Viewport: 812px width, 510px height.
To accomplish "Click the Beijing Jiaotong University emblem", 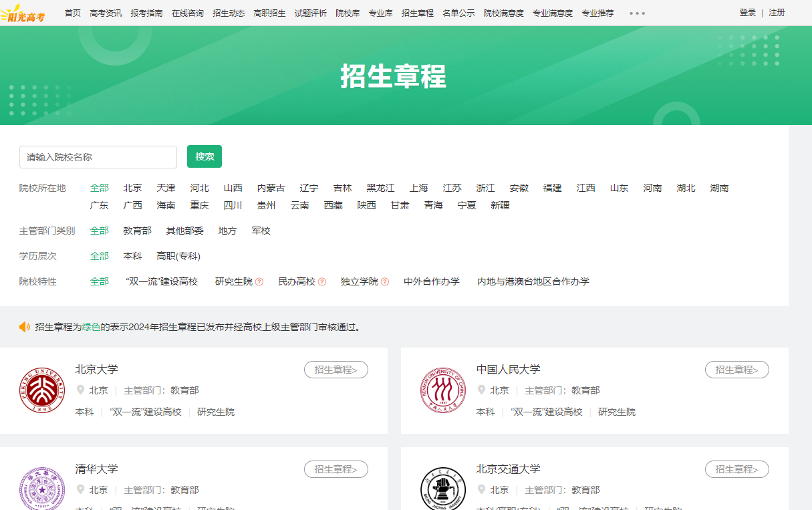I will click(443, 489).
